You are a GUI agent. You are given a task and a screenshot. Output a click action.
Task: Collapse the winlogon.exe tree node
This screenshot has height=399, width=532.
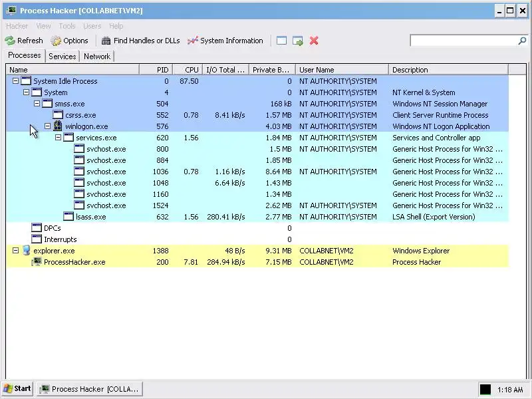pyautogui.click(x=47, y=126)
